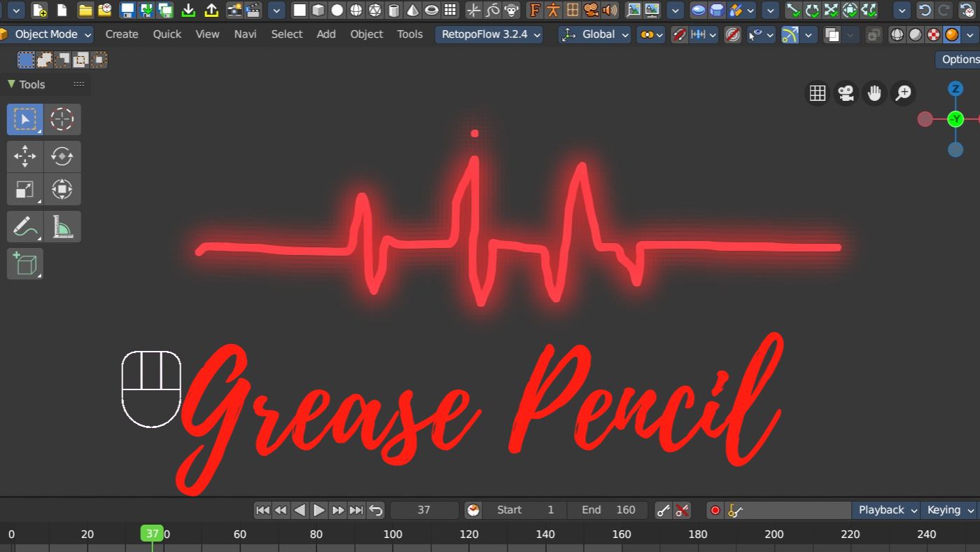Open the Navi menu

click(x=245, y=34)
